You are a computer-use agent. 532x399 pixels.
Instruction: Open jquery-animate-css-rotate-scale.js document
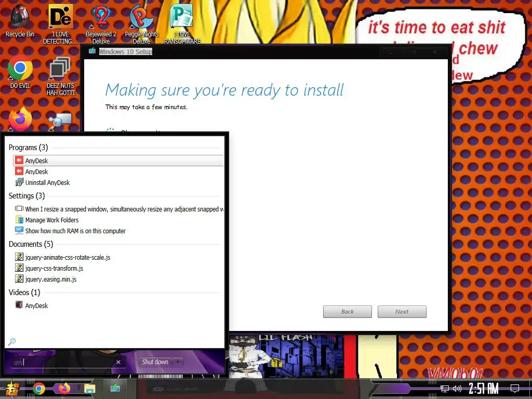tap(118, 257)
